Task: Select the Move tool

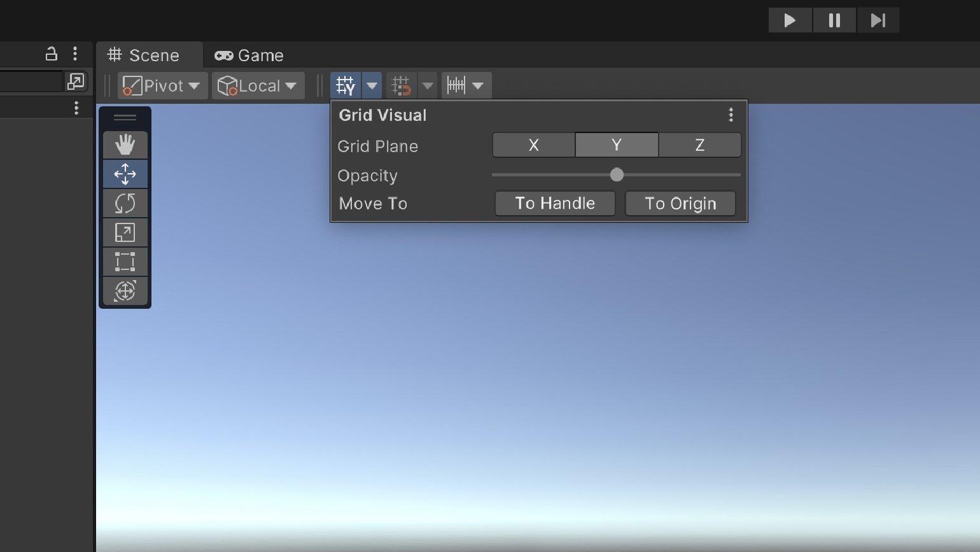Action: point(125,174)
